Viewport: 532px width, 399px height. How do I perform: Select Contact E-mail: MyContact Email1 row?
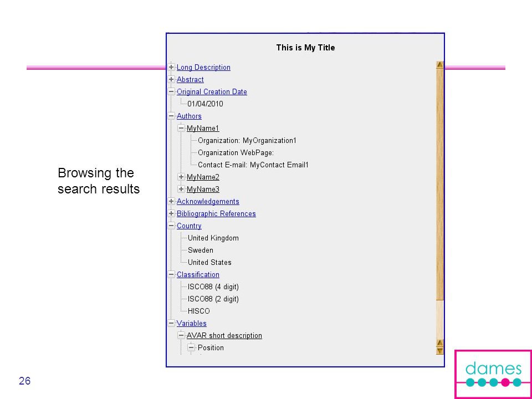coord(253,165)
